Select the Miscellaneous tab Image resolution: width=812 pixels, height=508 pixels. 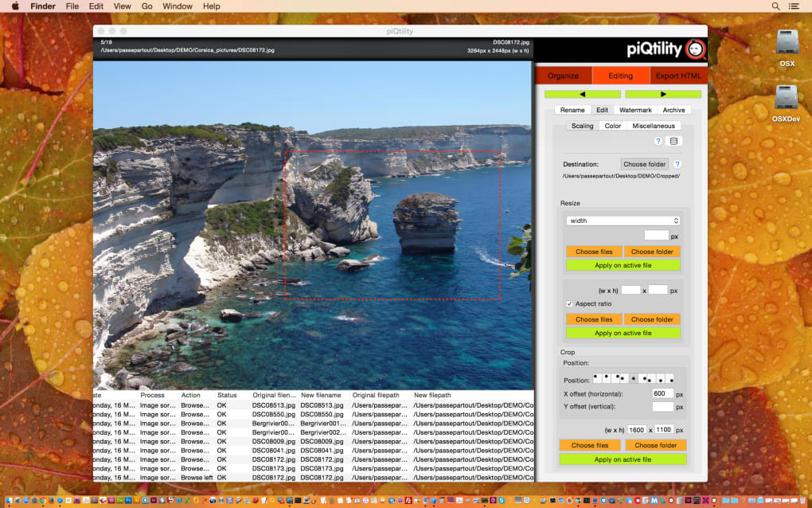(653, 126)
